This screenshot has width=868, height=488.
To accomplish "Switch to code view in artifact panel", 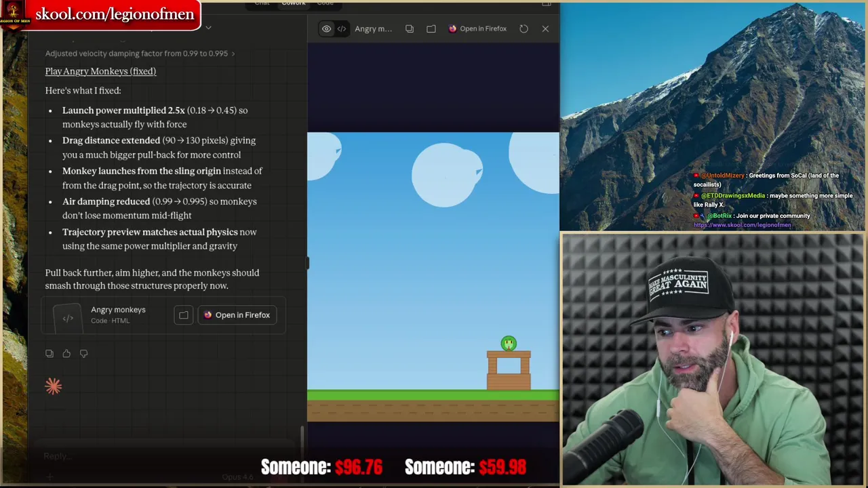I will point(342,28).
